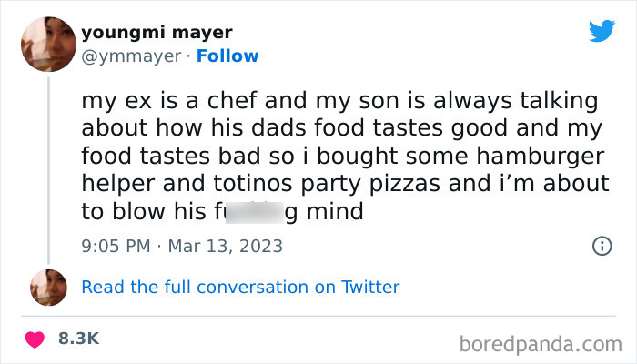Click the 9:05 PM time text
Image resolution: width=637 pixels, height=364 pixels.
point(114,246)
